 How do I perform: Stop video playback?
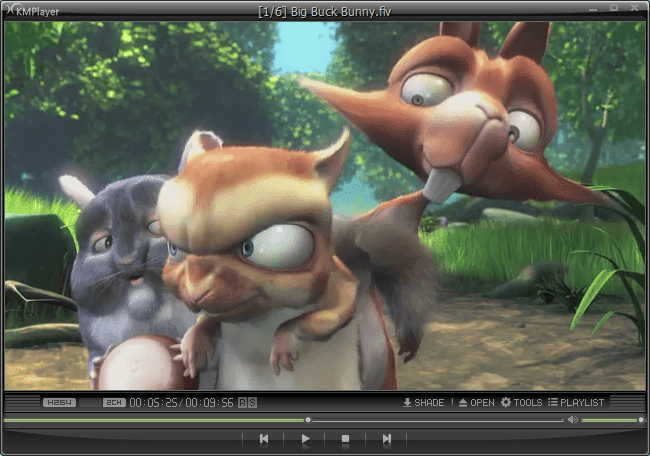click(345, 438)
